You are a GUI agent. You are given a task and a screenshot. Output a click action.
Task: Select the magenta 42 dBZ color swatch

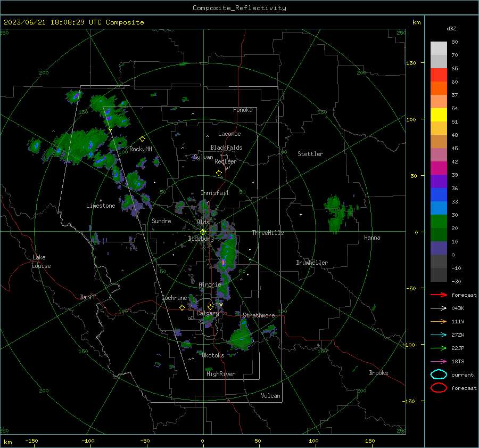(x=439, y=168)
